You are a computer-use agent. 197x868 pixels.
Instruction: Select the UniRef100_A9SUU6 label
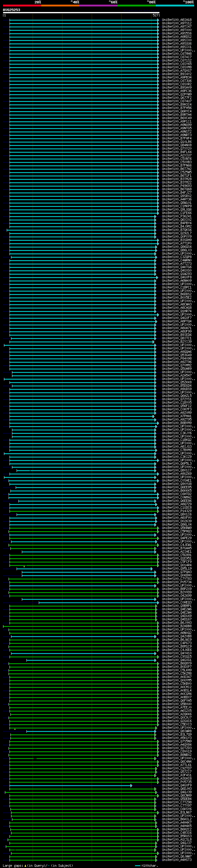[x=177, y=43]
